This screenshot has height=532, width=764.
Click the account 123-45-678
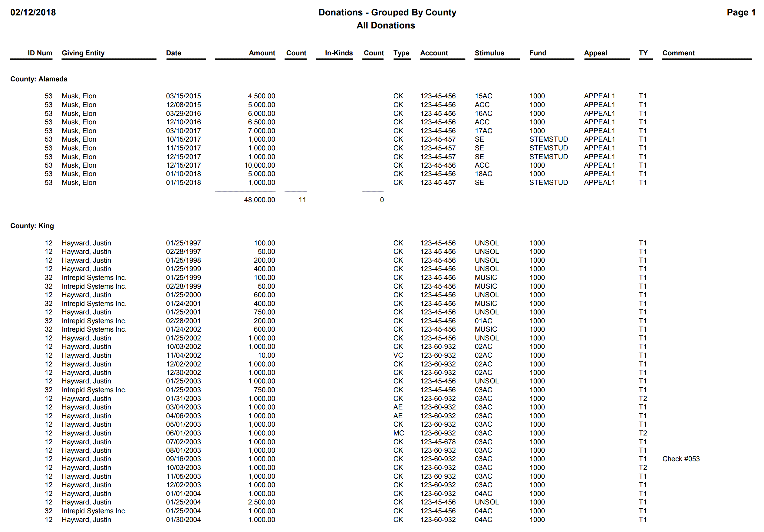[438, 442]
